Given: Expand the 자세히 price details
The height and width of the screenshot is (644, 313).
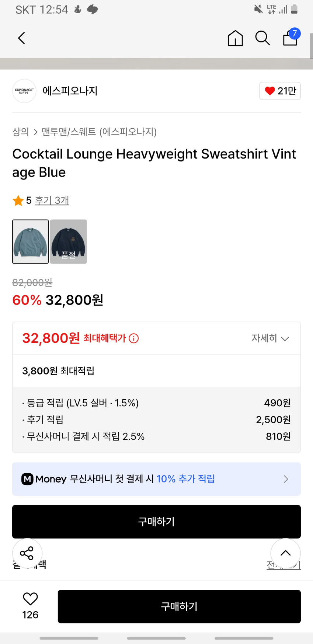Looking at the screenshot, I should 270,338.
